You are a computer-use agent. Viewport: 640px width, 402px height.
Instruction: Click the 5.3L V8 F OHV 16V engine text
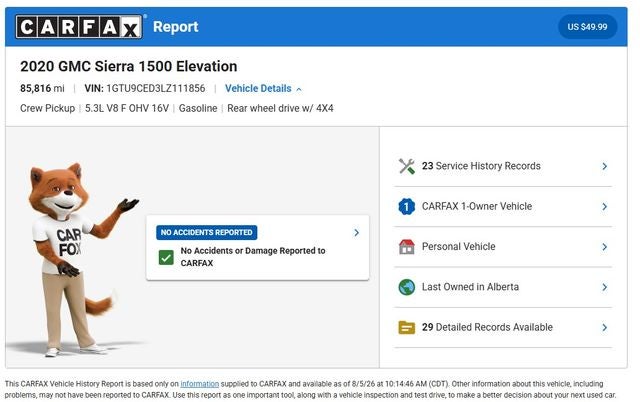tap(127, 108)
